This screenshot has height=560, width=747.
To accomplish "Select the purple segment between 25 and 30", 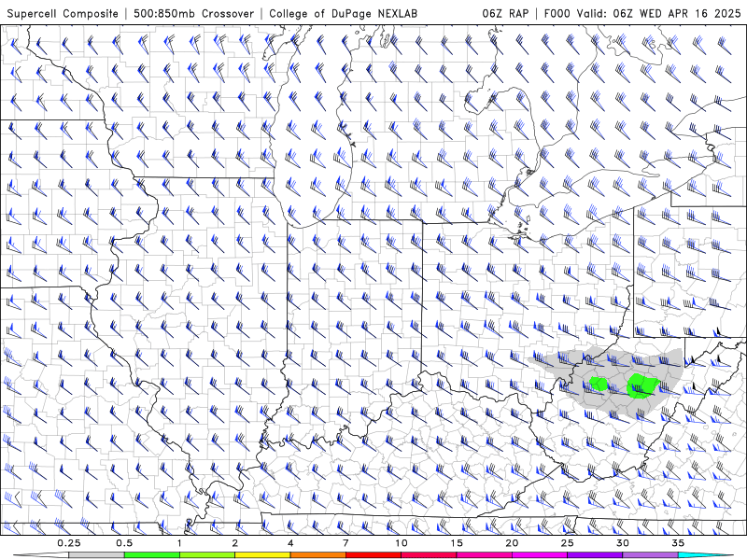I will pos(595,555).
